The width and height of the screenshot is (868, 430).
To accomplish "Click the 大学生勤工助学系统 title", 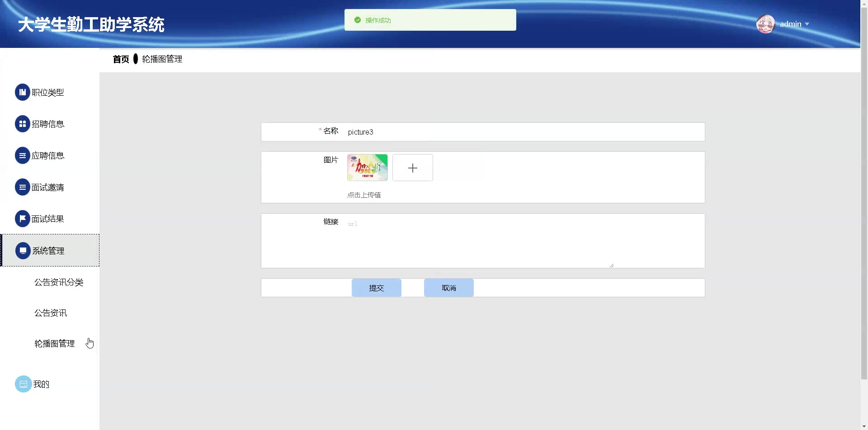I will [91, 24].
